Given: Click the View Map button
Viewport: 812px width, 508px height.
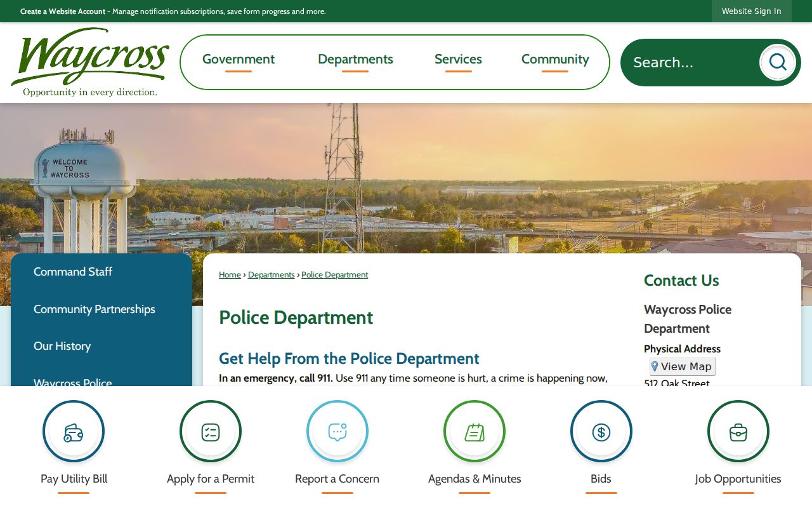Looking at the screenshot, I should 683,366.
